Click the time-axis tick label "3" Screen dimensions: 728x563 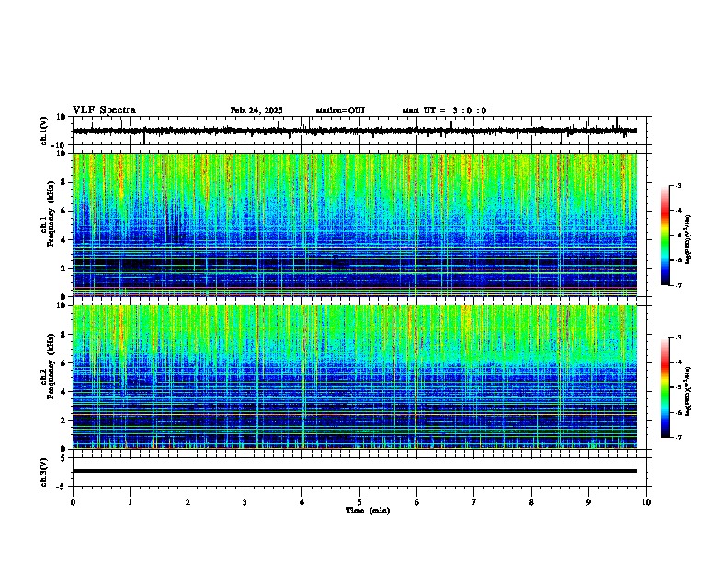coord(245,502)
